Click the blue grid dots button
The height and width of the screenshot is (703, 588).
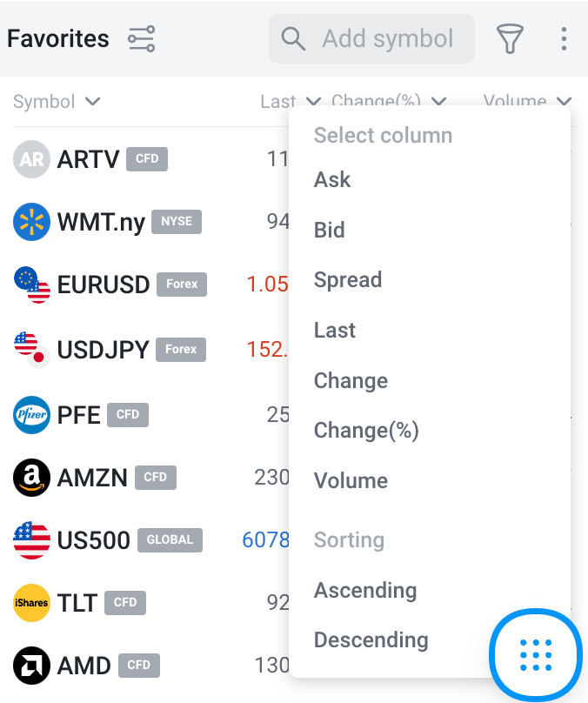click(x=536, y=653)
